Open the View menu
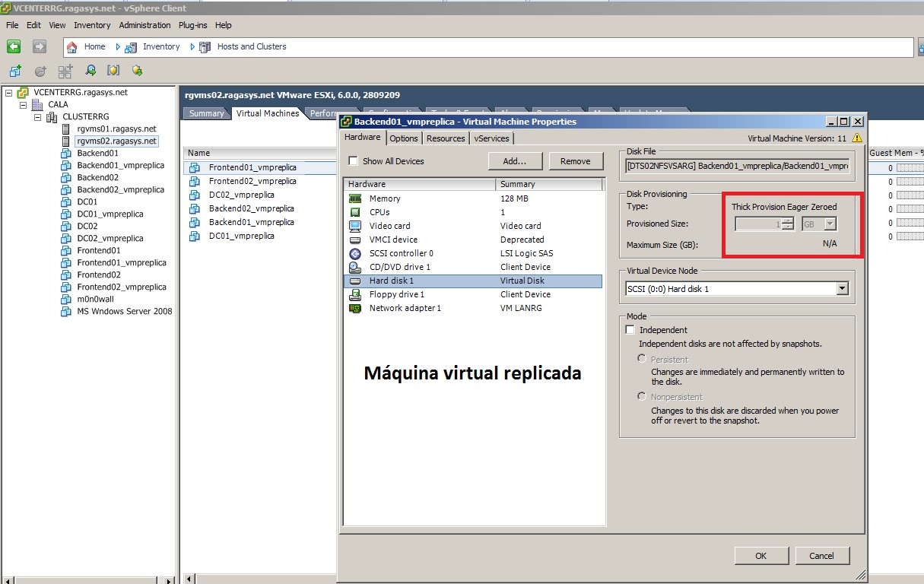The height and width of the screenshot is (584, 924). click(x=57, y=25)
